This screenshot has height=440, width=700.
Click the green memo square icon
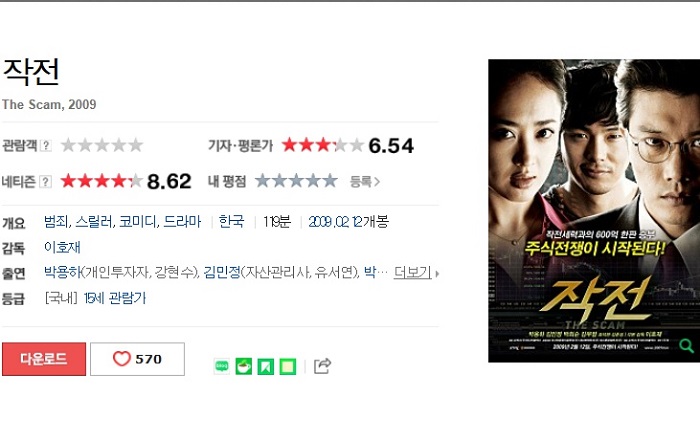[x=288, y=366]
